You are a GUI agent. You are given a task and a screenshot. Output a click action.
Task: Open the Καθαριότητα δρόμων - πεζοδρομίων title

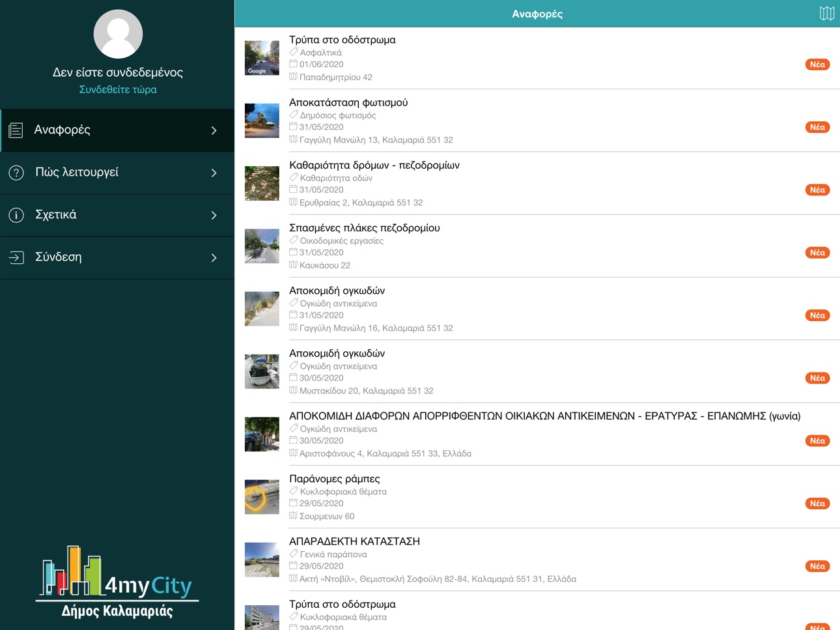(374, 165)
